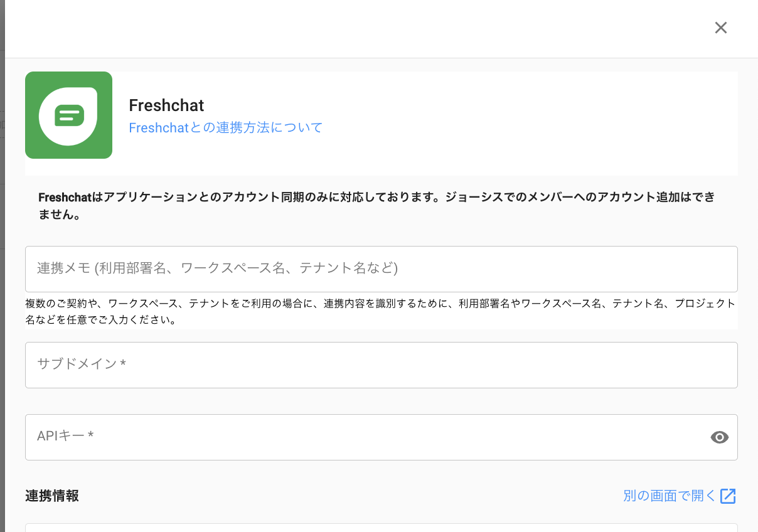Click the external-link arrow icon beside 別の画面で開く
The image size is (758, 532).
point(728,496)
